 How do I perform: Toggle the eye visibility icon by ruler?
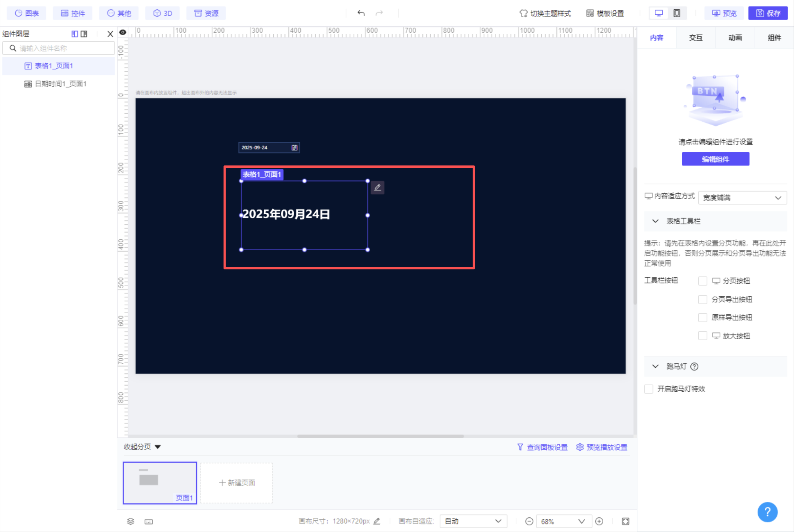click(123, 32)
